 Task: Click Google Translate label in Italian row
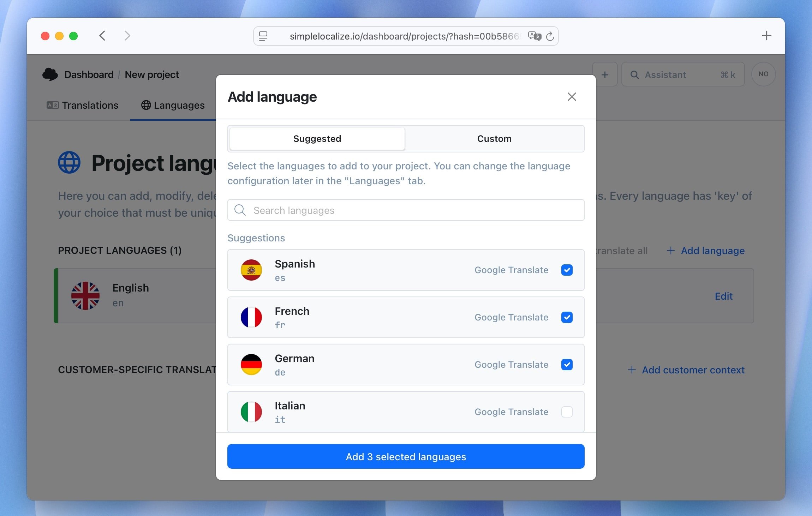point(511,412)
